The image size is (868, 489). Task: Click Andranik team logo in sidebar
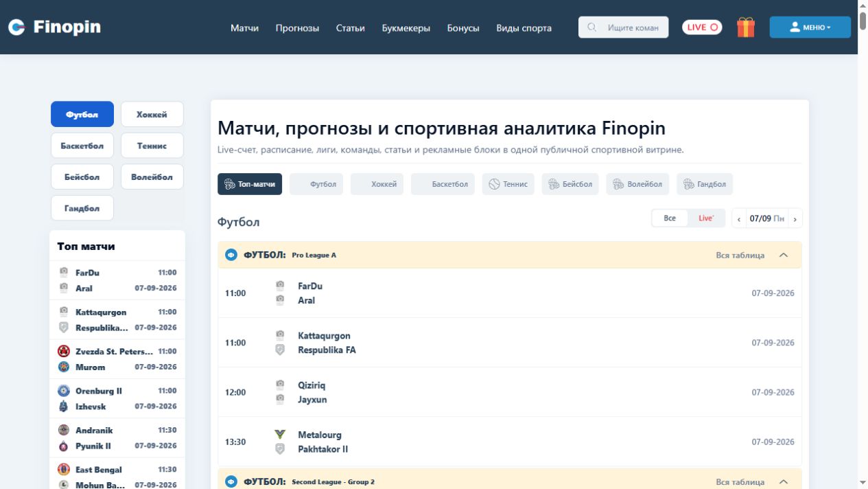coord(64,430)
